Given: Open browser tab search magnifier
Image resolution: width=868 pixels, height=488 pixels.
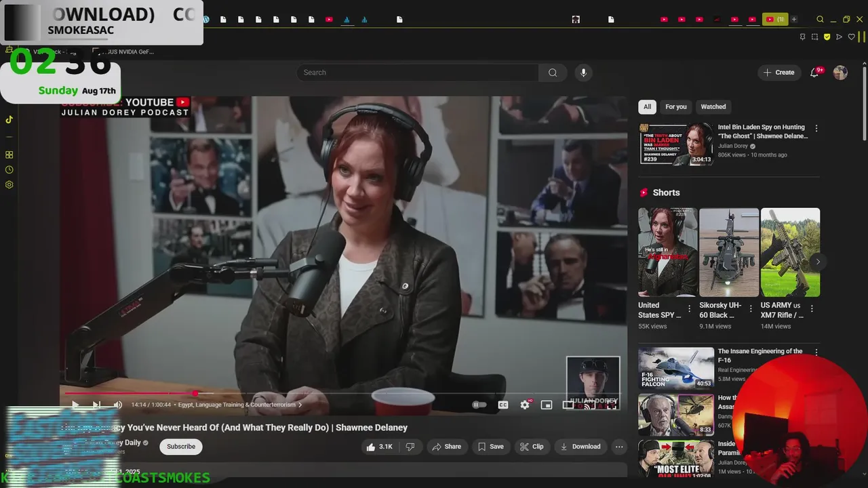Looking at the screenshot, I should point(820,19).
